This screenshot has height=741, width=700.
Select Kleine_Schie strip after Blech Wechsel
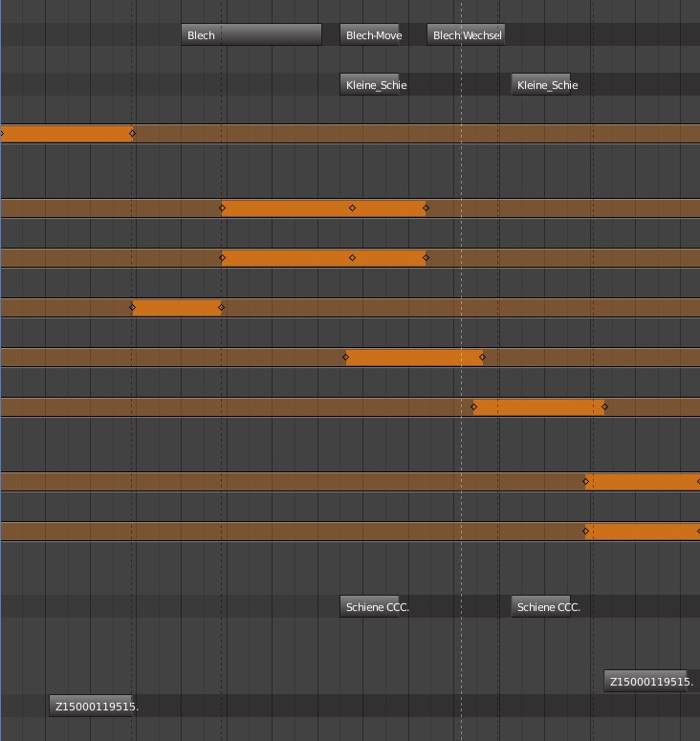point(540,84)
